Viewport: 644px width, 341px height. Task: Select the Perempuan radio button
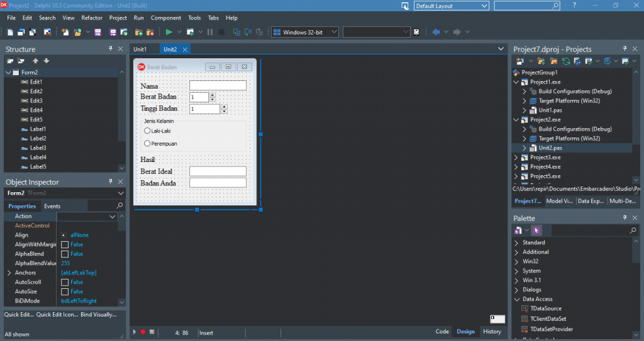coord(147,144)
